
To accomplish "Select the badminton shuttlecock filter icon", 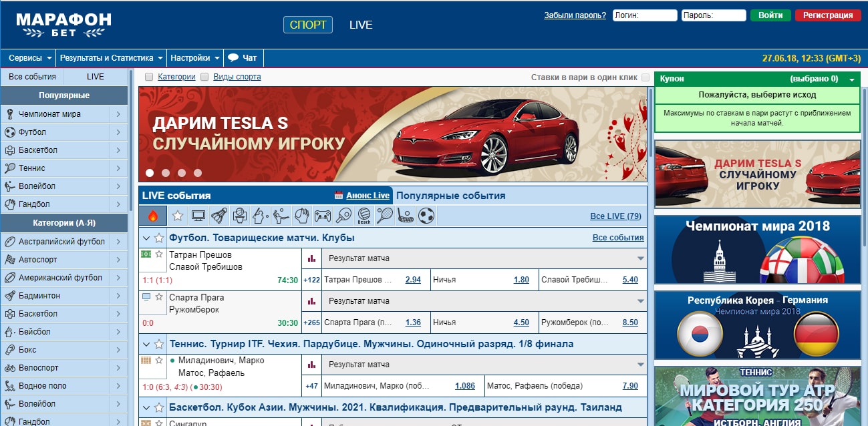I will click(219, 216).
